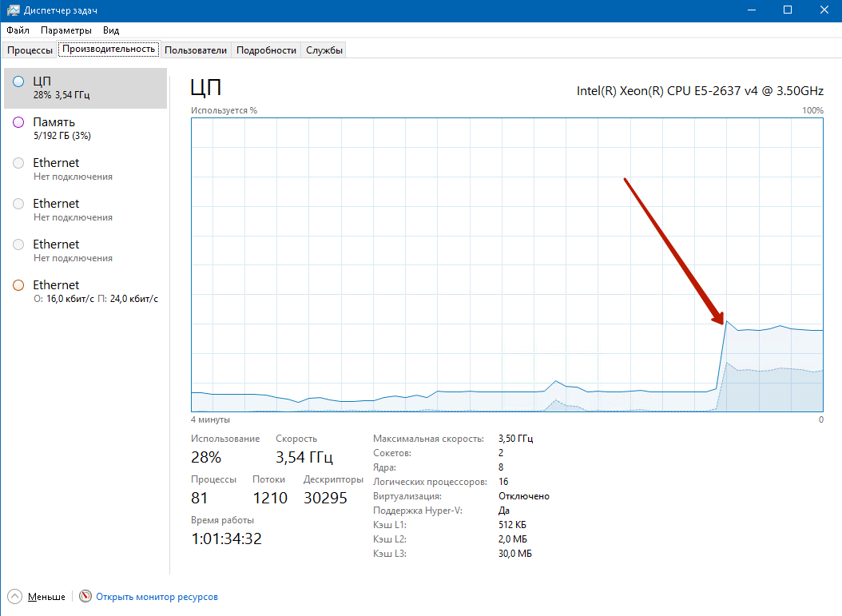The height and width of the screenshot is (616, 842).
Task: Collapse the view with the Меньше chevron
Action: (x=15, y=597)
